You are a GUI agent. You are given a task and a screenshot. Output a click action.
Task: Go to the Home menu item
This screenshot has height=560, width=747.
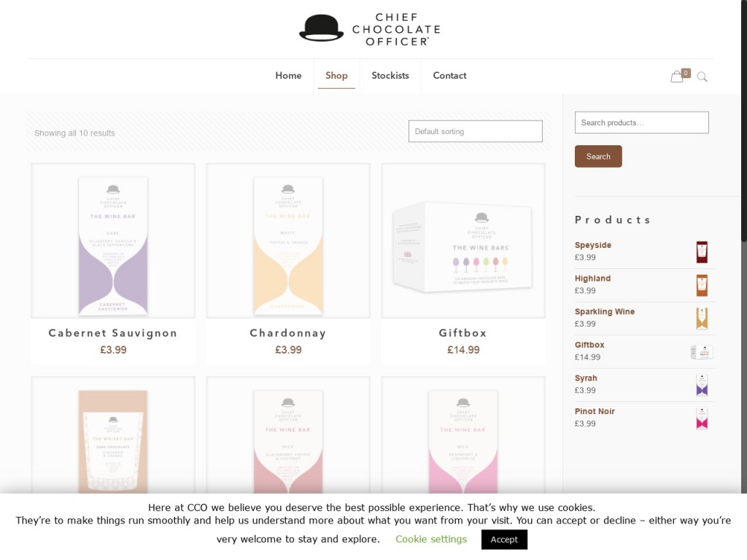[288, 75]
